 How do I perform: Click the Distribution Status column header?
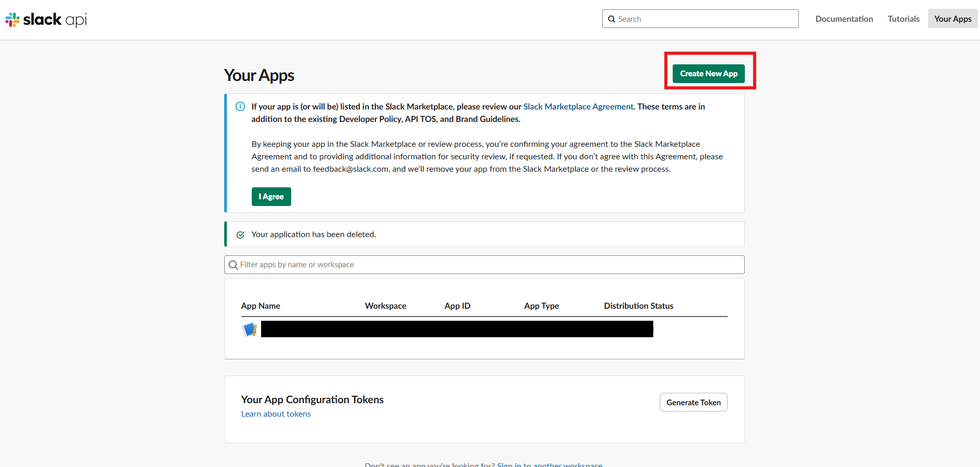pos(638,306)
